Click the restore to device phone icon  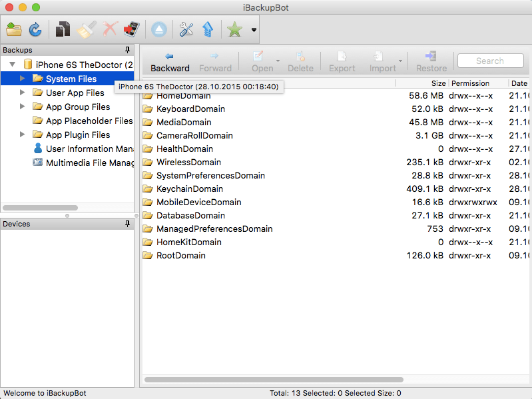pyautogui.click(x=132, y=29)
